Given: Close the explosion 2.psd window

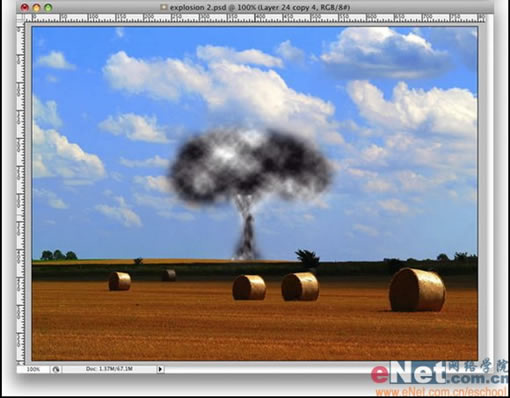Looking at the screenshot, I should (24, 7).
